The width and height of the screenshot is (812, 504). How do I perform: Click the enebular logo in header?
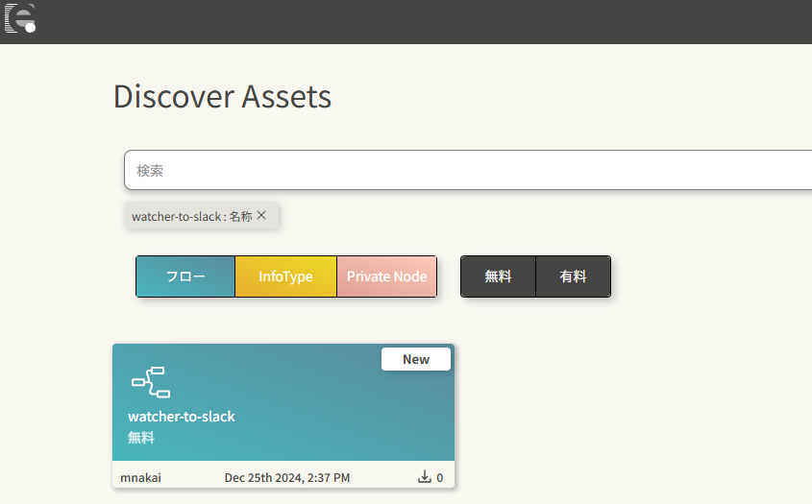[x=20, y=18]
